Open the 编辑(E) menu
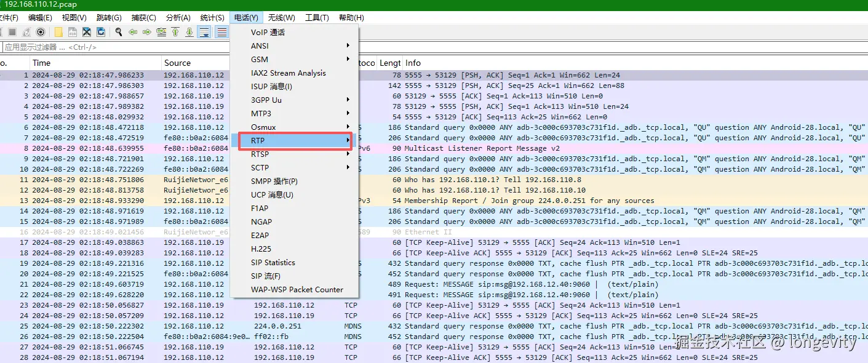This screenshot has width=868, height=363. coord(40,18)
